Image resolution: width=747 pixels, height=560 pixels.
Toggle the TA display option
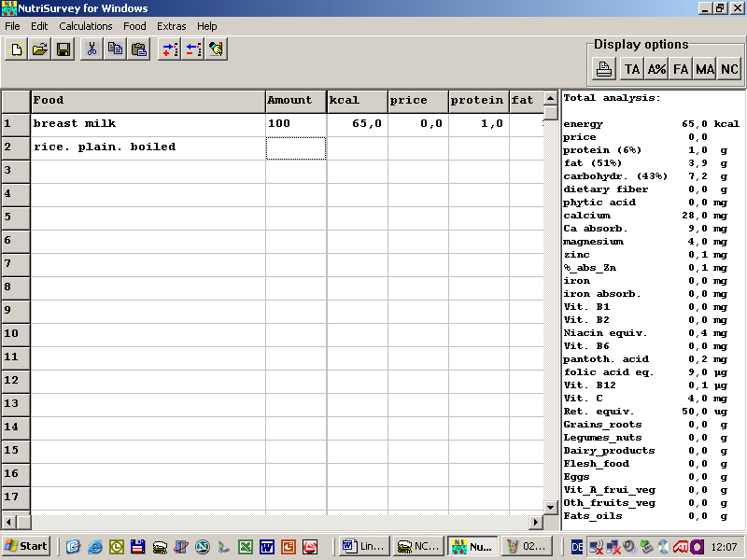coord(632,69)
